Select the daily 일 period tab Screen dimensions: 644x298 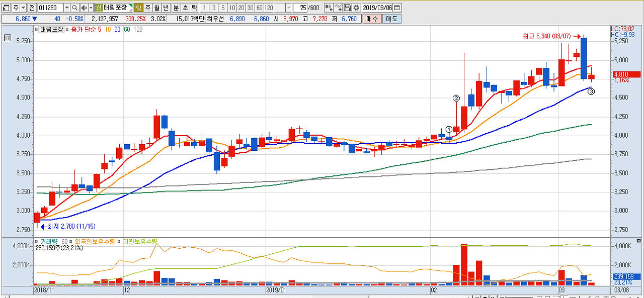(138, 8)
